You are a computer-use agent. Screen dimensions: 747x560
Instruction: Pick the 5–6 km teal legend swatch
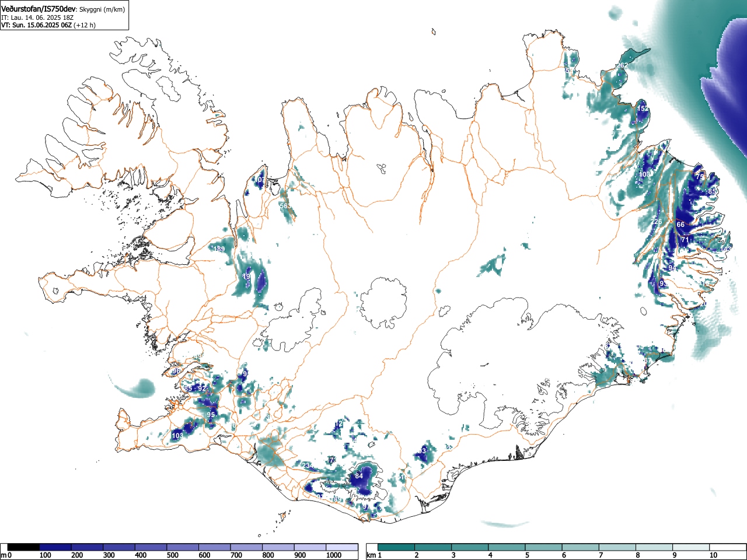pyautogui.click(x=544, y=547)
